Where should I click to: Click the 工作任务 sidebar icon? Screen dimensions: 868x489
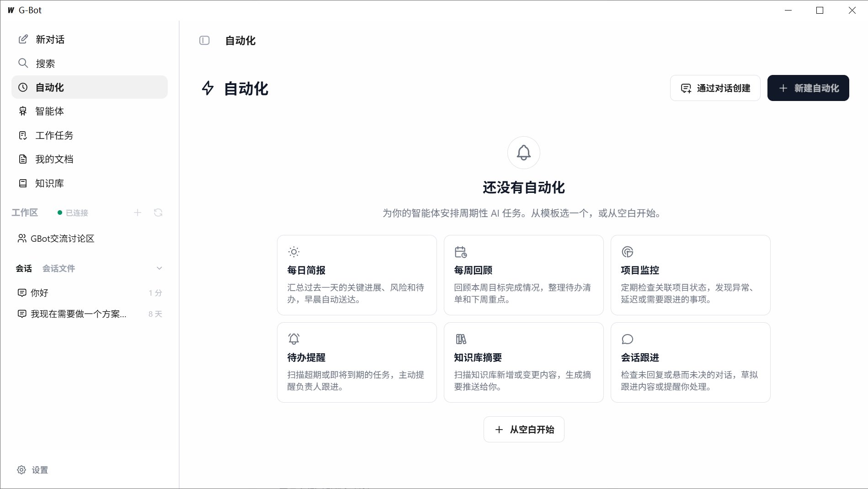(x=23, y=135)
